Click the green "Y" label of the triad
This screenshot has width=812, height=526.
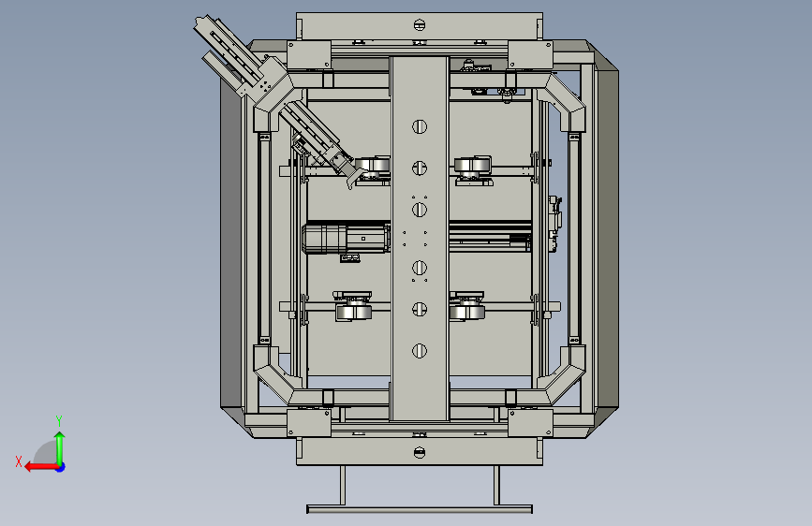pos(59,420)
